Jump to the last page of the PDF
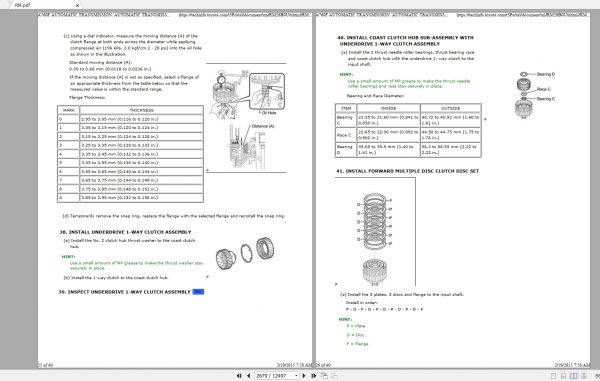The height and width of the screenshot is (381, 600). pyautogui.click(x=313, y=376)
